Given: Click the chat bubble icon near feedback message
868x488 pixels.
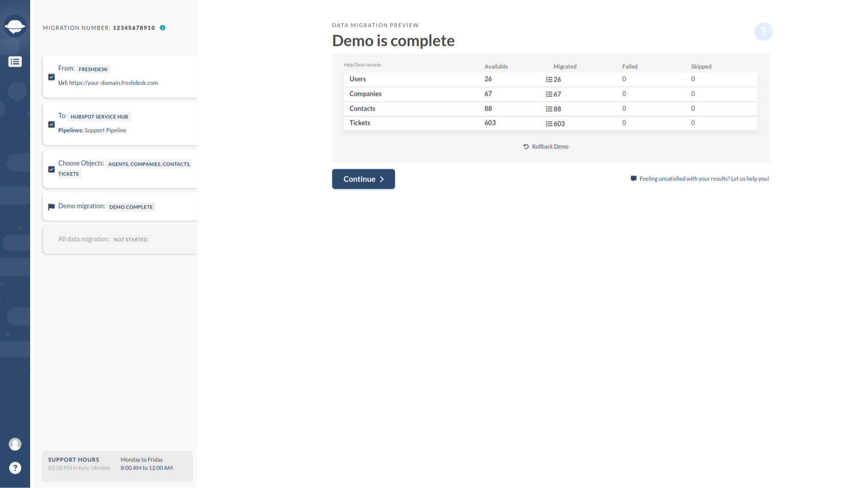Looking at the screenshot, I should (633, 178).
